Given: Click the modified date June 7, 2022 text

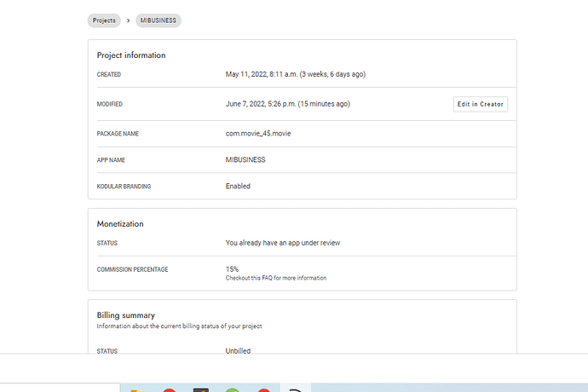Looking at the screenshot, I should pos(288,104).
